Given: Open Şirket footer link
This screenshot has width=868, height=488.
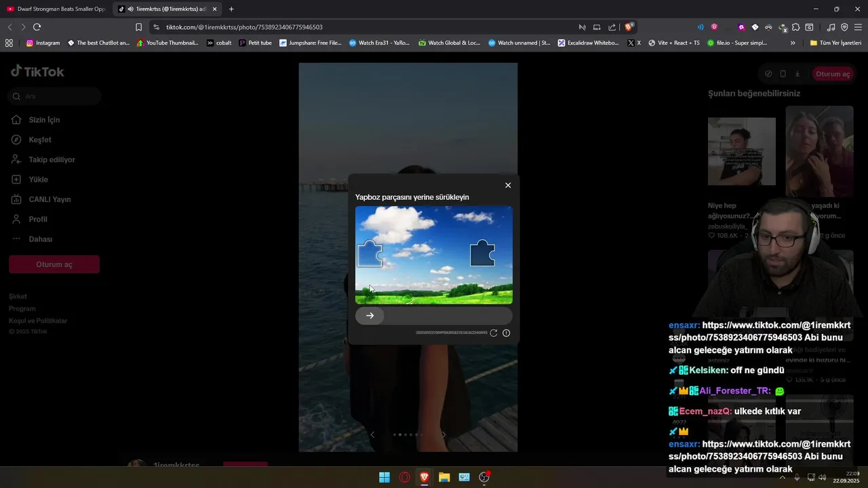Looking at the screenshot, I should [18, 297].
